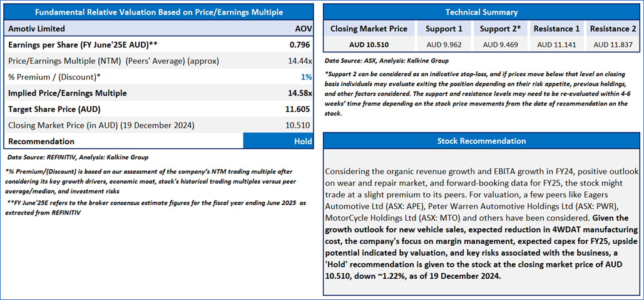
Task: Click the 14.44x peers' average multiple cell
Action: click(300, 61)
